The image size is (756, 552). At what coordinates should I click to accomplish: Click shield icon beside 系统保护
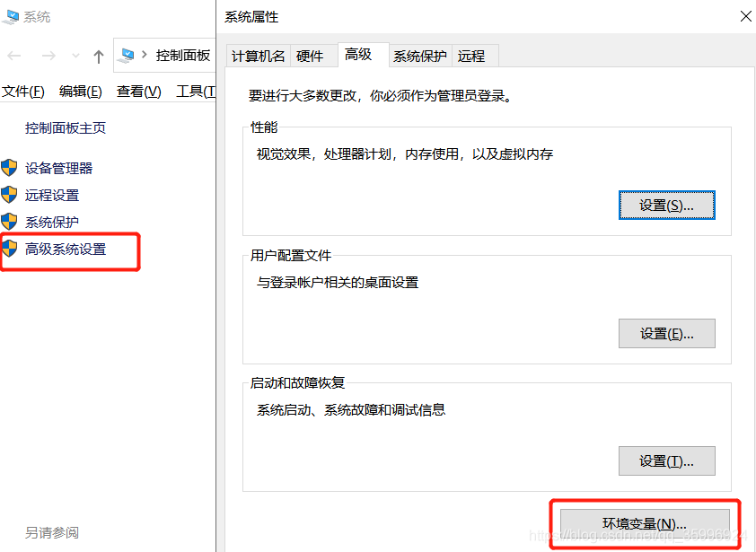click(9, 222)
